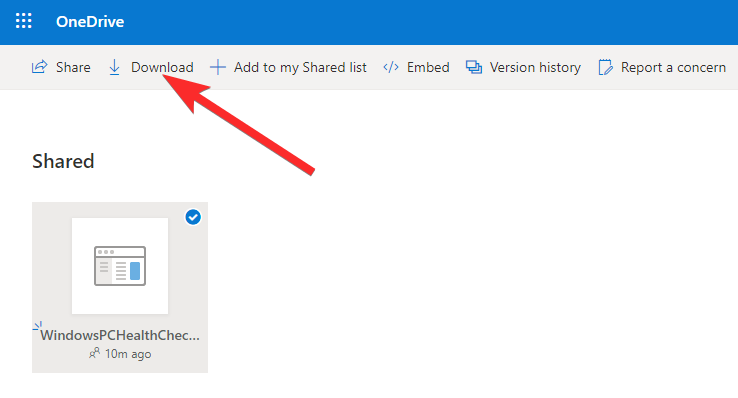This screenshot has height=398, width=738.
Task: Click the Share label in toolbar
Action: (73, 67)
